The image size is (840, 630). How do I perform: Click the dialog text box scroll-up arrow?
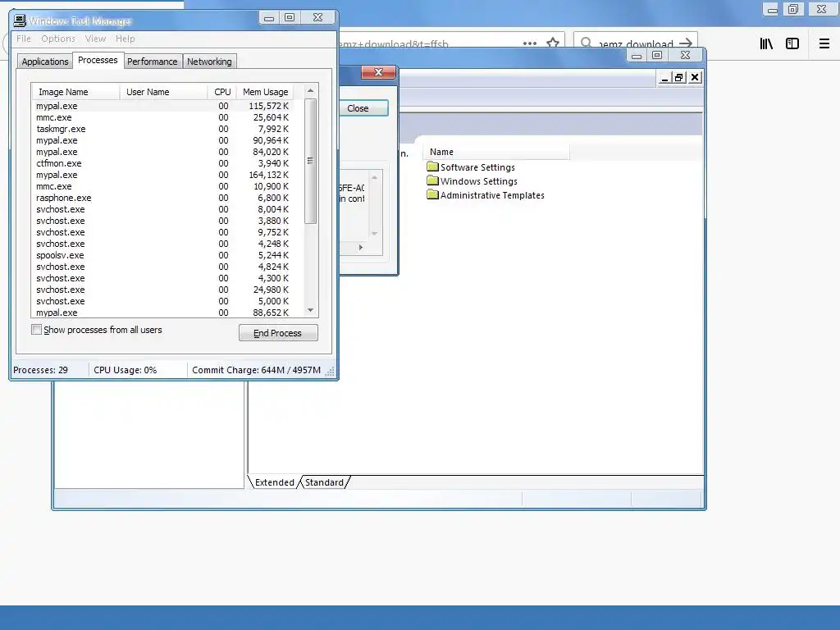tap(374, 177)
